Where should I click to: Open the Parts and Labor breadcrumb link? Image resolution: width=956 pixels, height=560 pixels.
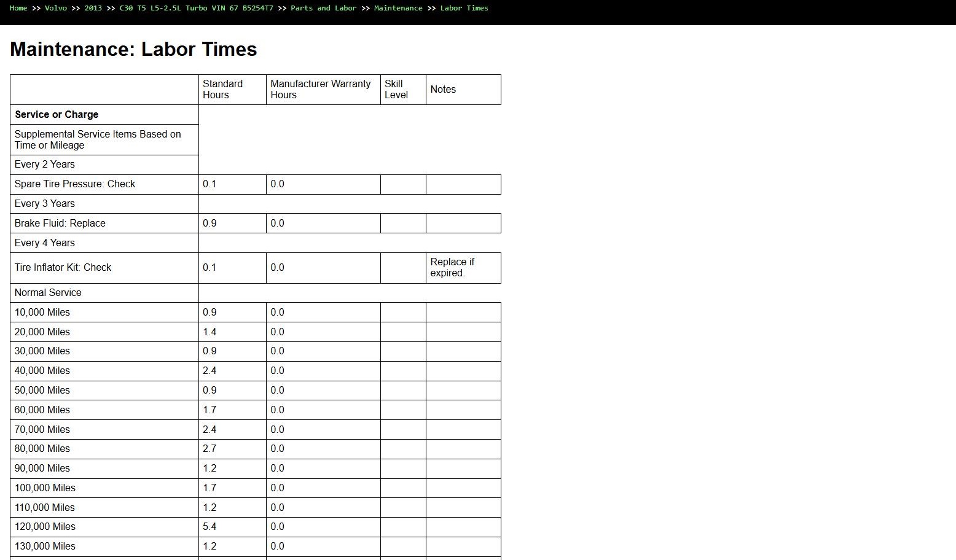coord(324,8)
